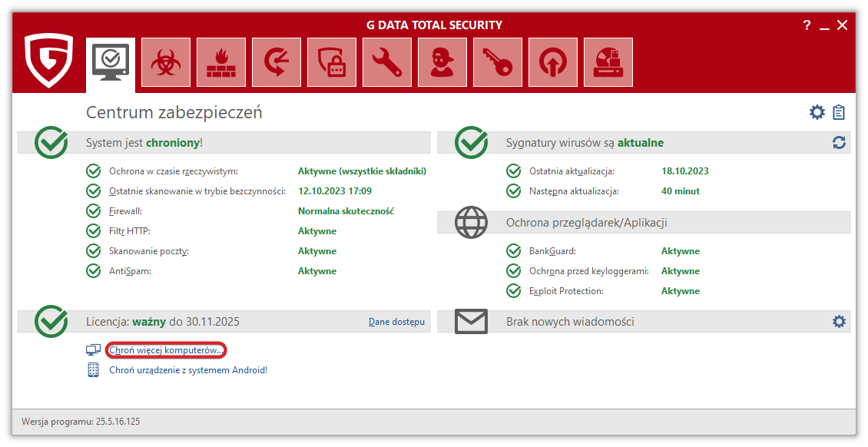This screenshot has height=447, width=868.
Task: Open Chroń więcej komputerów link
Action: [166, 350]
